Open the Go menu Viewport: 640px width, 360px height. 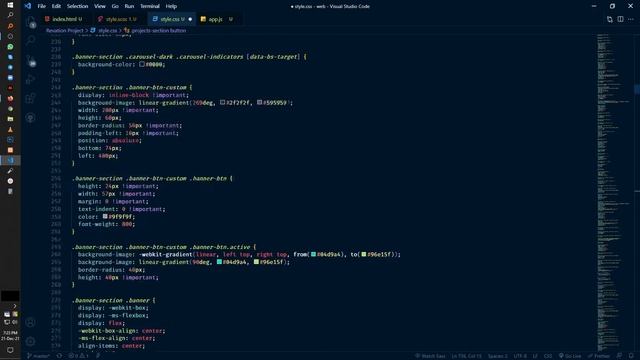(x=115, y=6)
